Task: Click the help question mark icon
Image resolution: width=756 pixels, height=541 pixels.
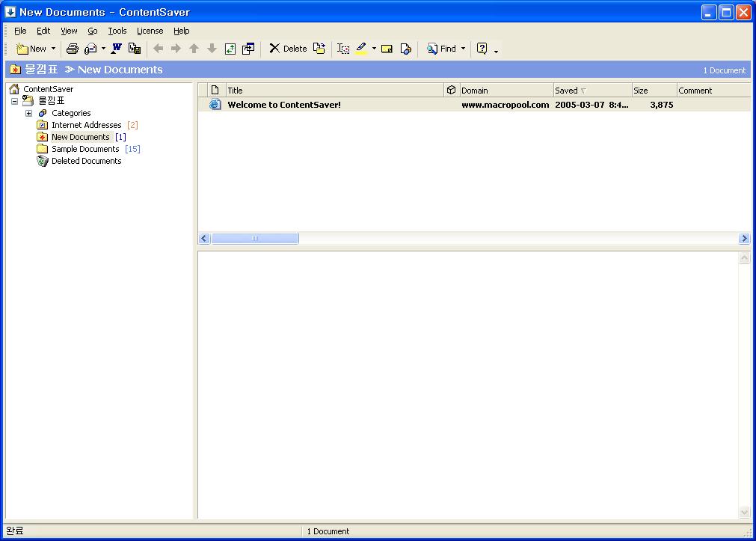Action: click(482, 49)
